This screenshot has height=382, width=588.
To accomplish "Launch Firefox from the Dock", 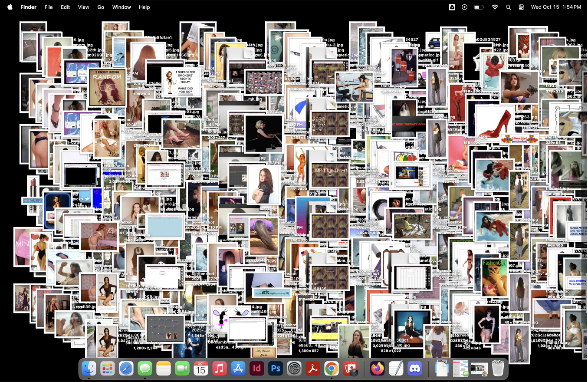I will 378,369.
